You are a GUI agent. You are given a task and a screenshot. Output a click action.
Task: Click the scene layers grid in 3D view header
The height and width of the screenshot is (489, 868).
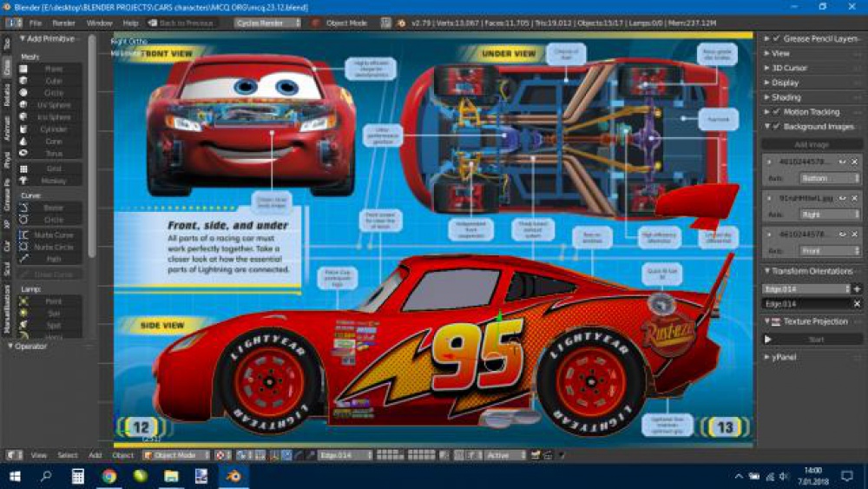[x=405, y=454]
